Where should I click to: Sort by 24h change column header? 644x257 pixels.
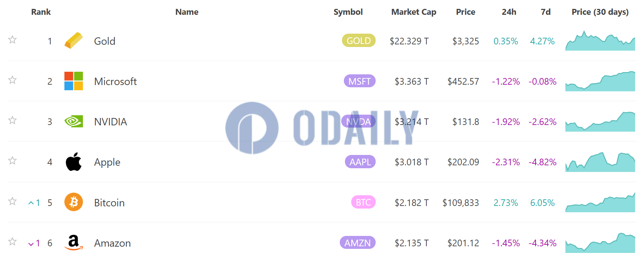coord(509,12)
